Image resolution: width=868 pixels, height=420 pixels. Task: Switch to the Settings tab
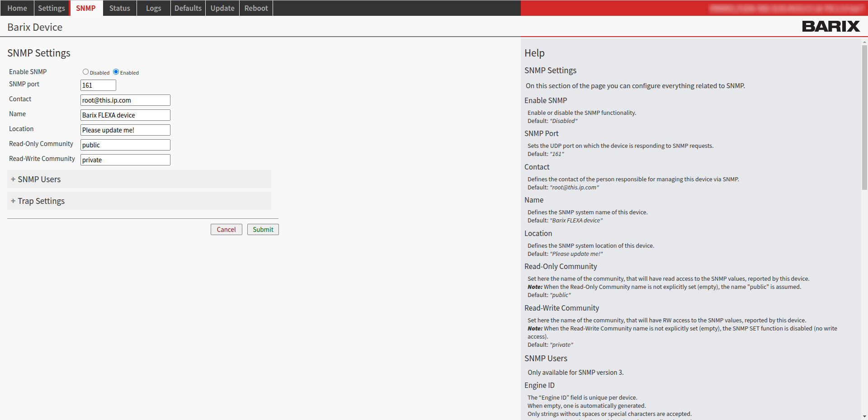[x=51, y=8]
